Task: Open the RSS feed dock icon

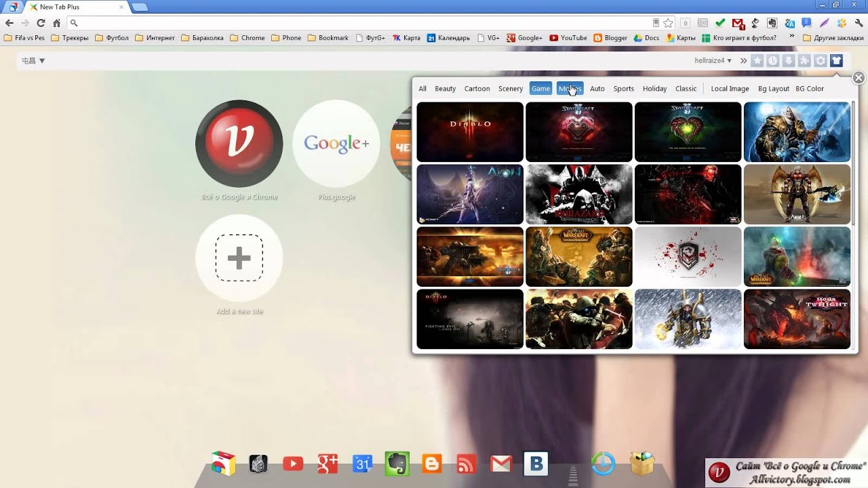Action: [x=467, y=464]
